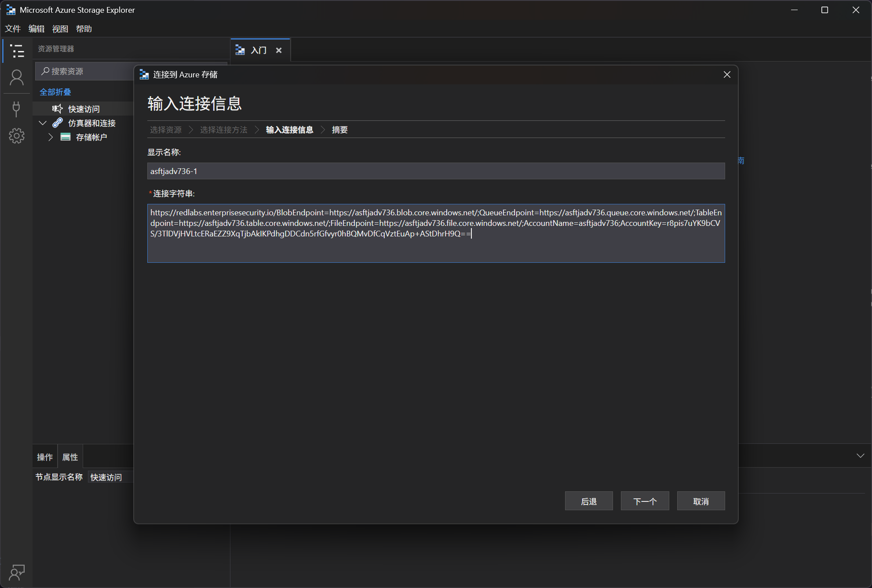Viewport: 872px width, 588px height.
Task: Click the 全部折叠 link
Action: (x=55, y=92)
